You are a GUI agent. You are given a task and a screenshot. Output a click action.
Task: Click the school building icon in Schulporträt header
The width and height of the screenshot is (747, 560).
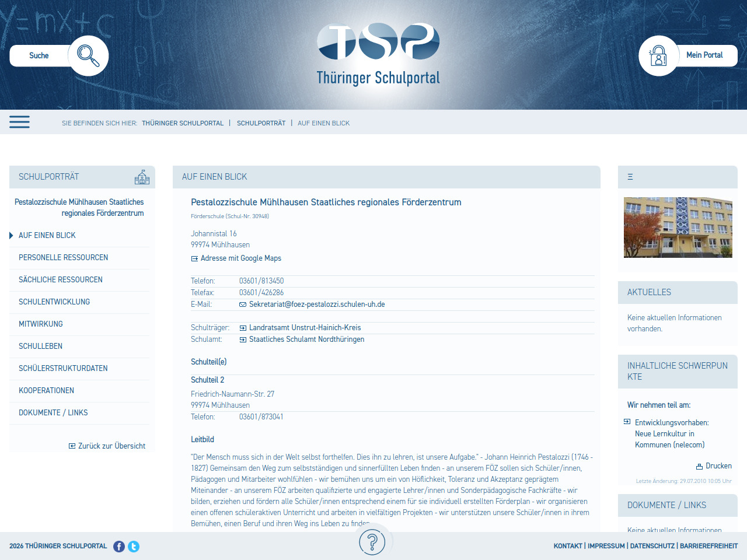point(142,177)
